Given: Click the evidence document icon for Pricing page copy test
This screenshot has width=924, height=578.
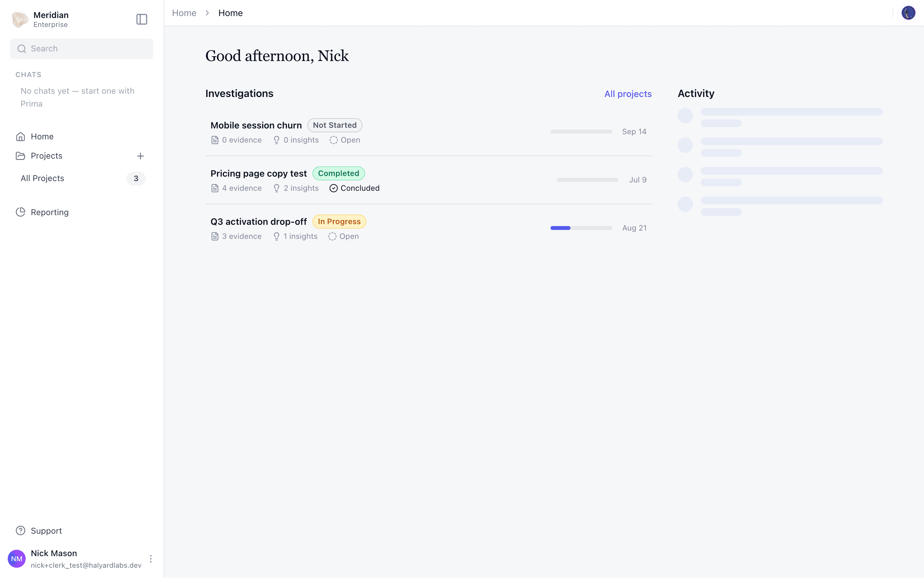Looking at the screenshot, I should [215, 188].
